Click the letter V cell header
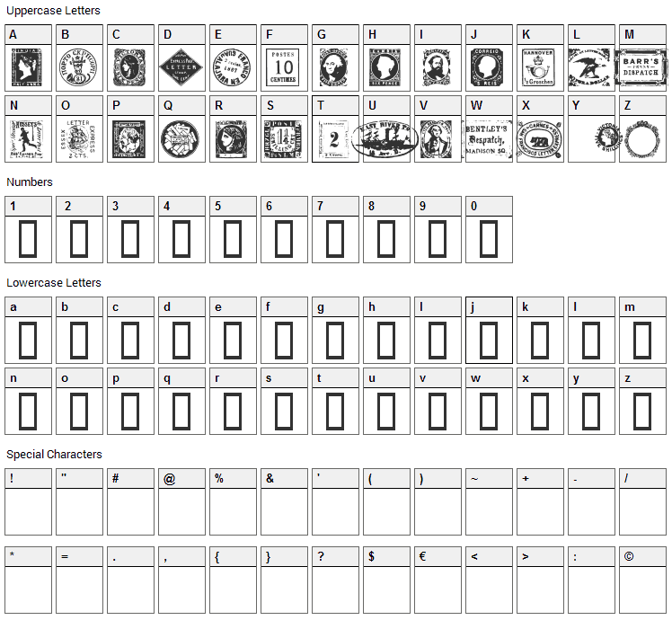Viewport: 672px width, 620px height. pos(438,105)
